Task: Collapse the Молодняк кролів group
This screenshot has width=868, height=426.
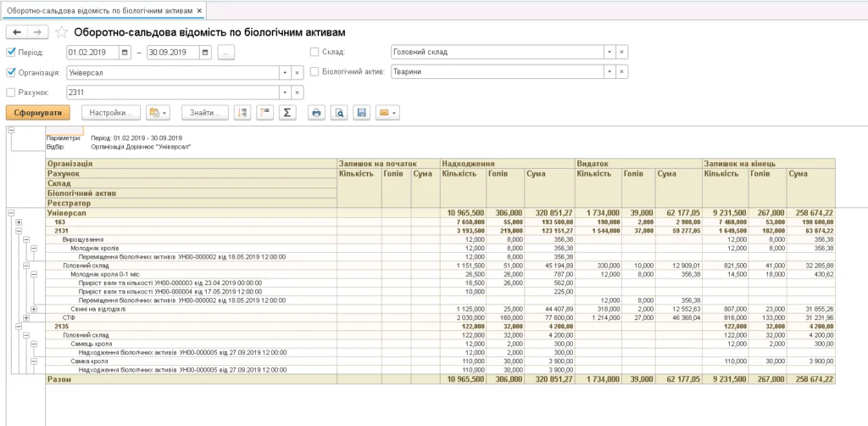Action: (34, 248)
